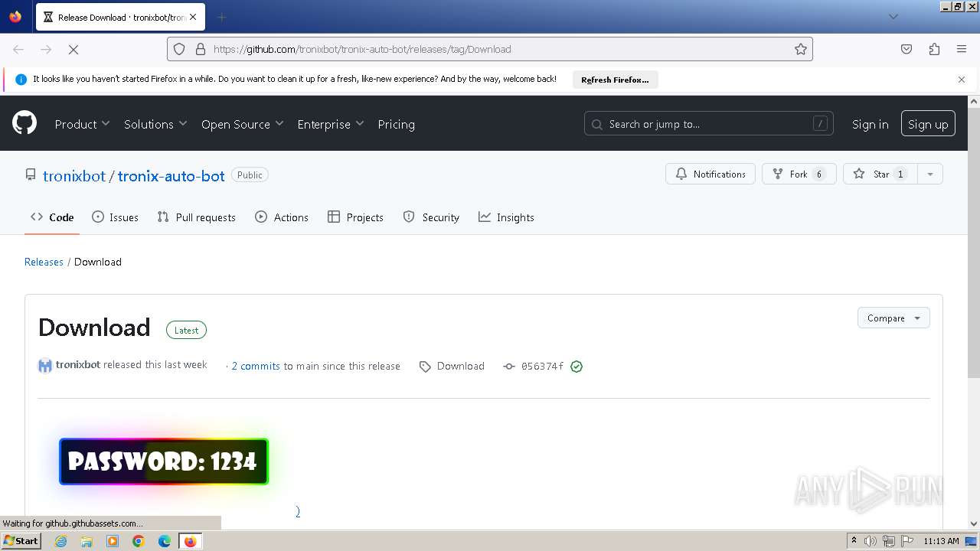Open the Firefox extensions icon

(934, 49)
